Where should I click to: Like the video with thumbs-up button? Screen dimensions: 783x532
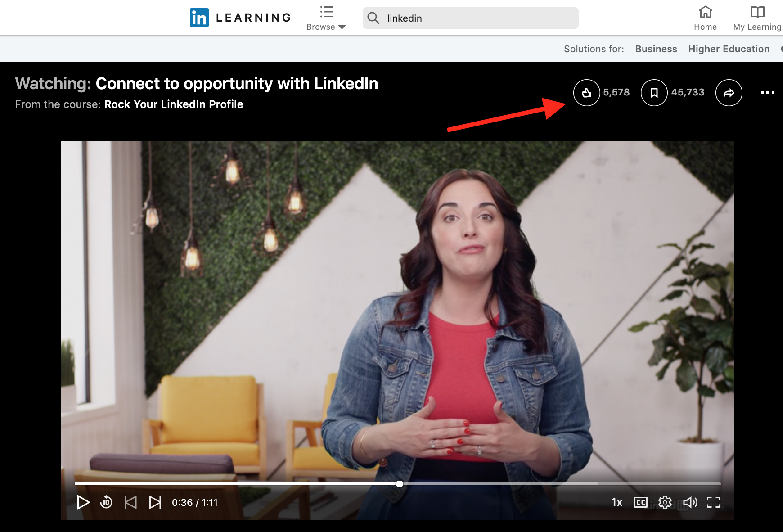[586, 93]
